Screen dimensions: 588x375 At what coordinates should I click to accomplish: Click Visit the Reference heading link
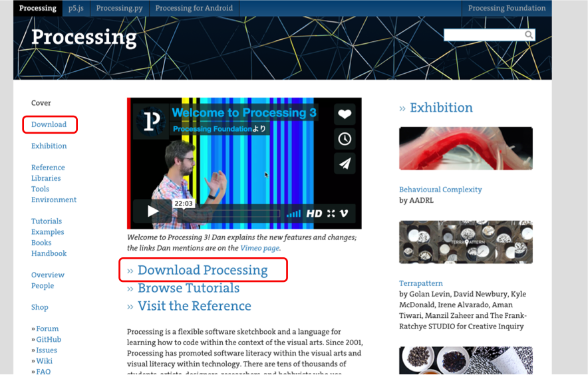[194, 306]
